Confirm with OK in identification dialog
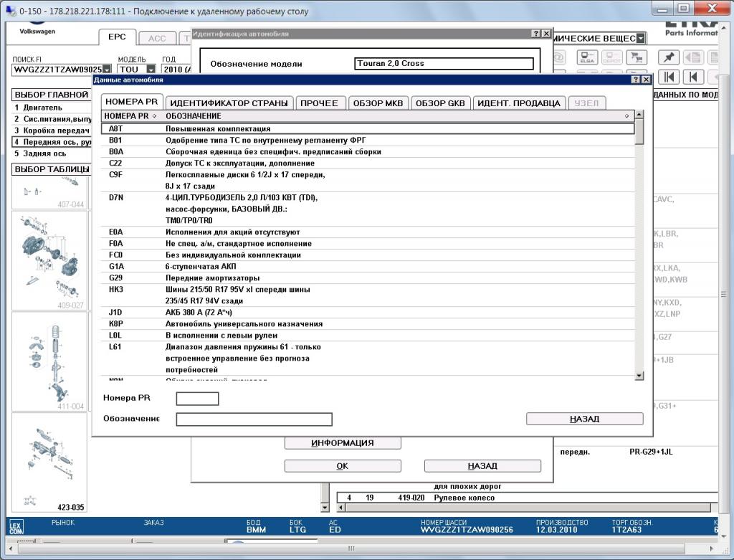 [343, 466]
